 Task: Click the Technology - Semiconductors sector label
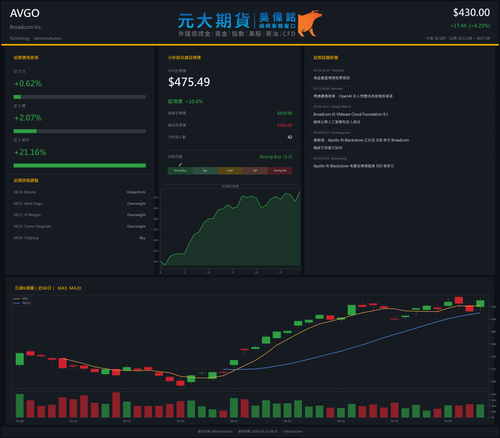click(x=36, y=38)
